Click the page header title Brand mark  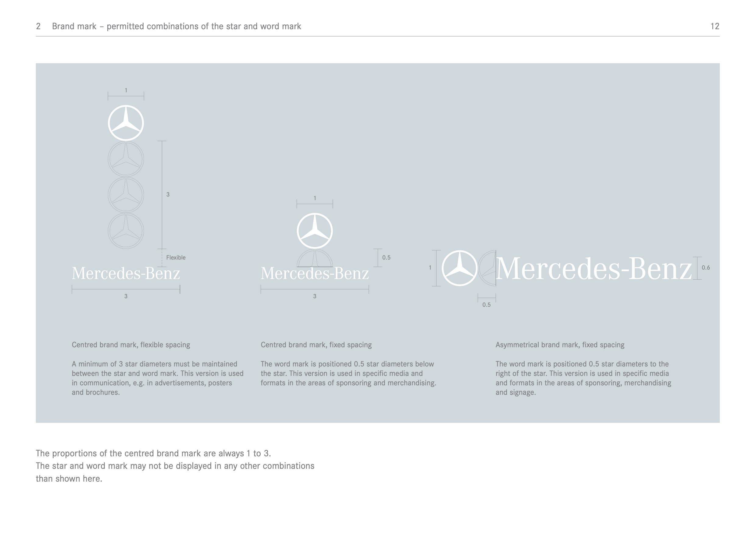tap(177, 26)
